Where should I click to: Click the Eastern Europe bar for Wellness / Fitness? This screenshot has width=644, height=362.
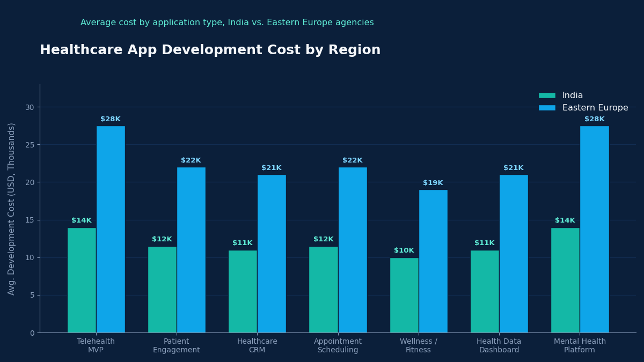[x=433, y=261]
